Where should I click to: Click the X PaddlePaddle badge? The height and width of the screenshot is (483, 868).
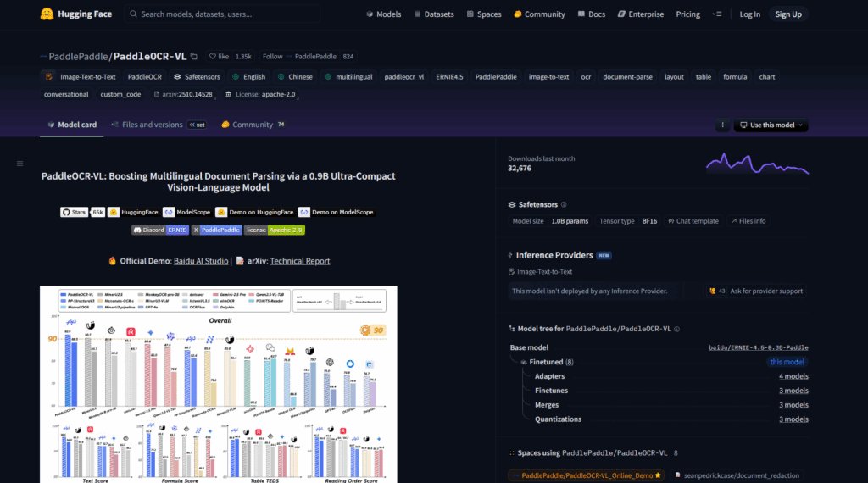(x=216, y=230)
